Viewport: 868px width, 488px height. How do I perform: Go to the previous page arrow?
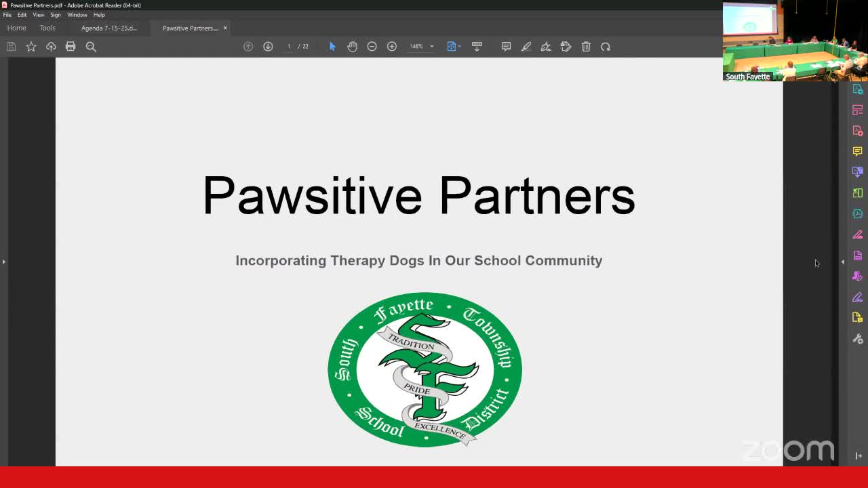(248, 47)
